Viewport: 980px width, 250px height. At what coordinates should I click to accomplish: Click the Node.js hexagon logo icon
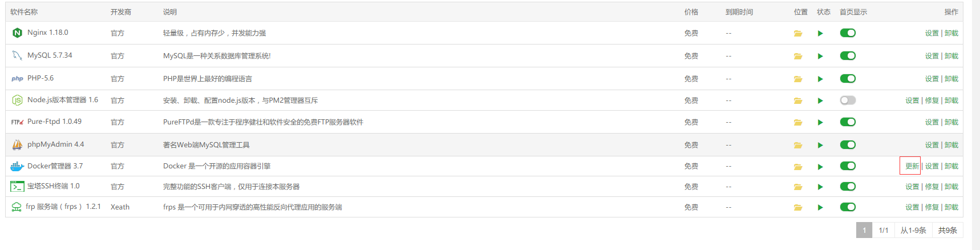click(17, 100)
